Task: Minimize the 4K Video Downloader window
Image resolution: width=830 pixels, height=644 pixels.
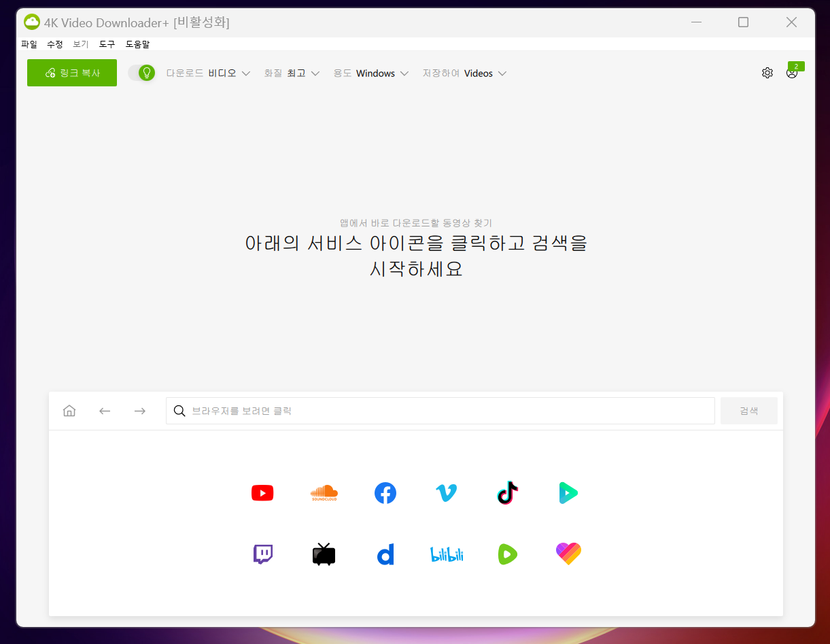Action: [x=696, y=22]
